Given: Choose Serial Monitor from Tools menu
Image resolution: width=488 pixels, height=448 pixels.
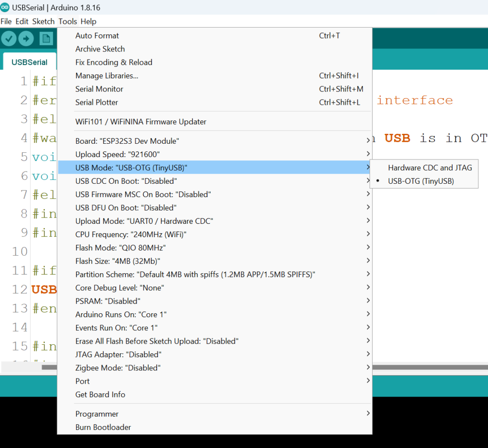Looking at the screenshot, I should (99, 89).
